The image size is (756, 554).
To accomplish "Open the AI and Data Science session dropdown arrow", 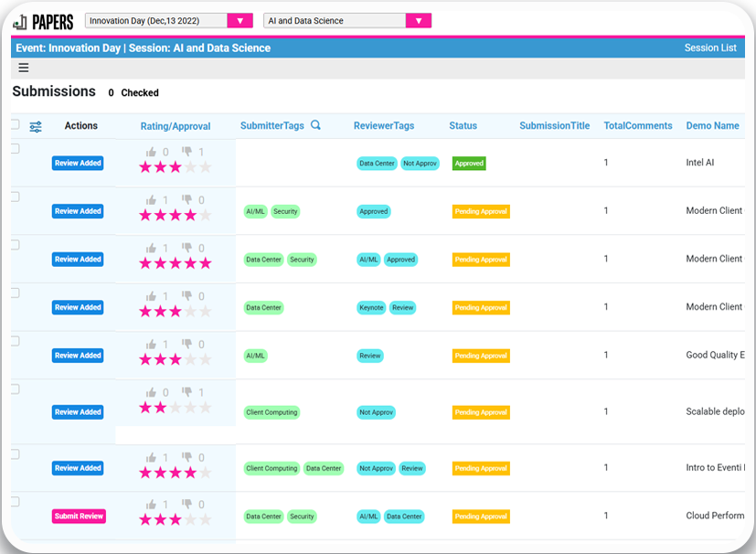I will tap(419, 21).
